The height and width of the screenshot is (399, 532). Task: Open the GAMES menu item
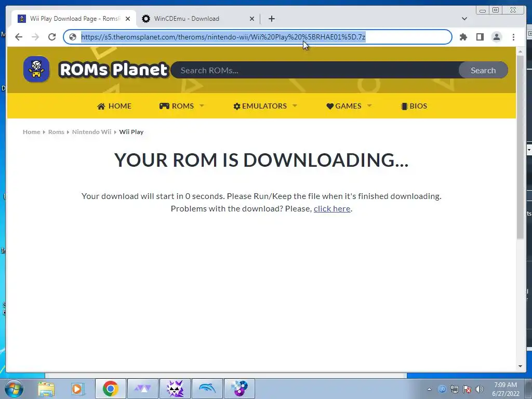tap(344, 106)
